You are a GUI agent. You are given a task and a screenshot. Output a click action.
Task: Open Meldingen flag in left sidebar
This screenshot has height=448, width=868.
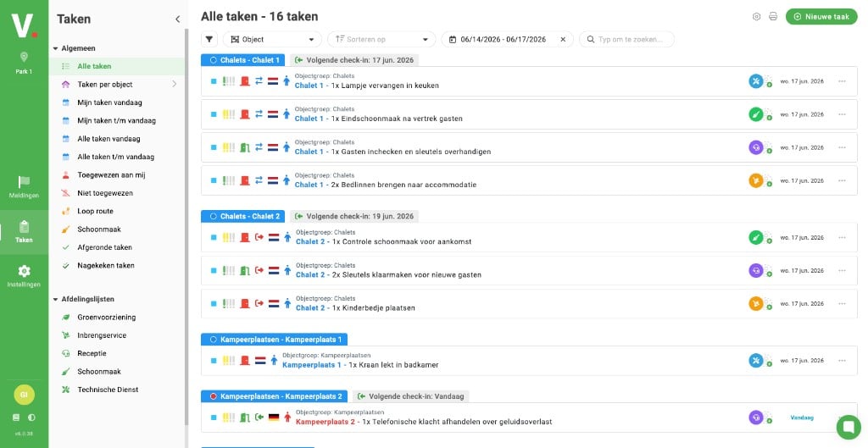coord(24,187)
